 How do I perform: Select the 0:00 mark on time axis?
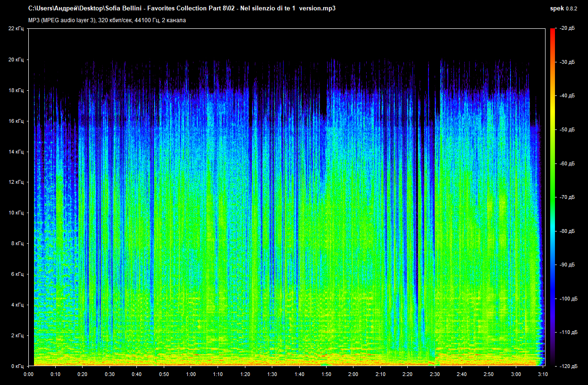pos(28,374)
